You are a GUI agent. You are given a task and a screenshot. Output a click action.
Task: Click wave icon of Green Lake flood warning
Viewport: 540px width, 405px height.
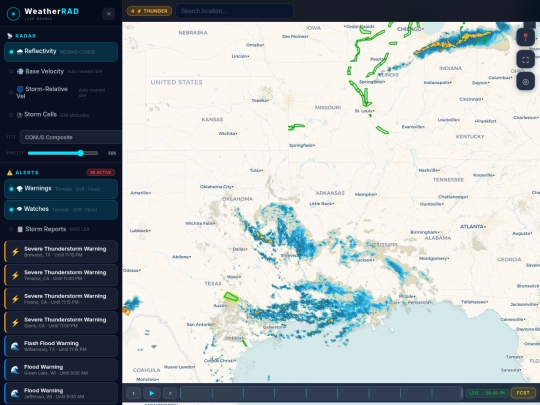(15, 370)
